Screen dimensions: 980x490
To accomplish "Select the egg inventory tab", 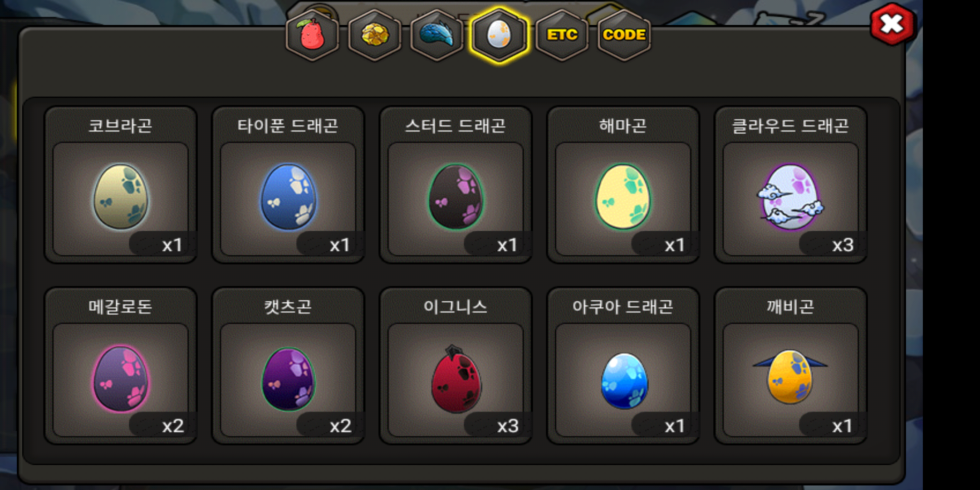I will click(x=499, y=35).
